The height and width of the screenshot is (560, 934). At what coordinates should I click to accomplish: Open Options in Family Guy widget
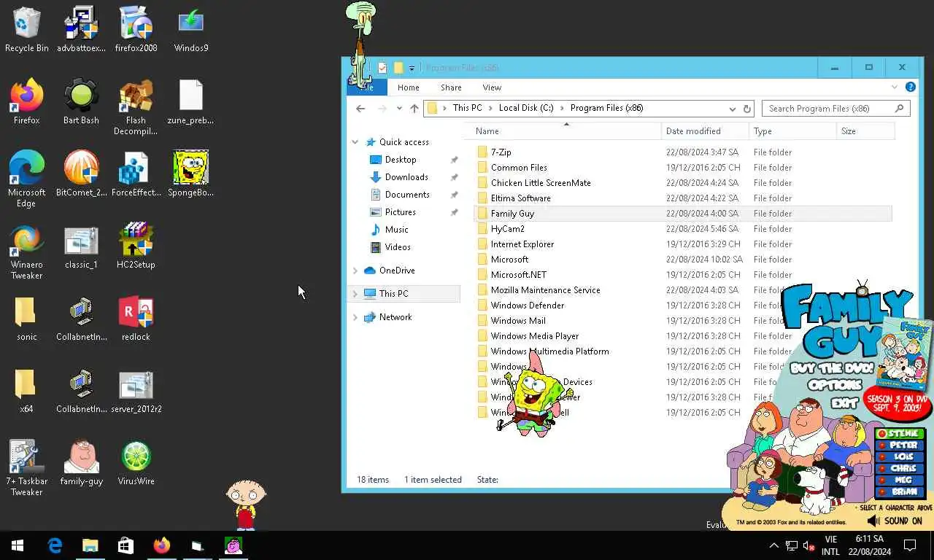click(x=835, y=384)
